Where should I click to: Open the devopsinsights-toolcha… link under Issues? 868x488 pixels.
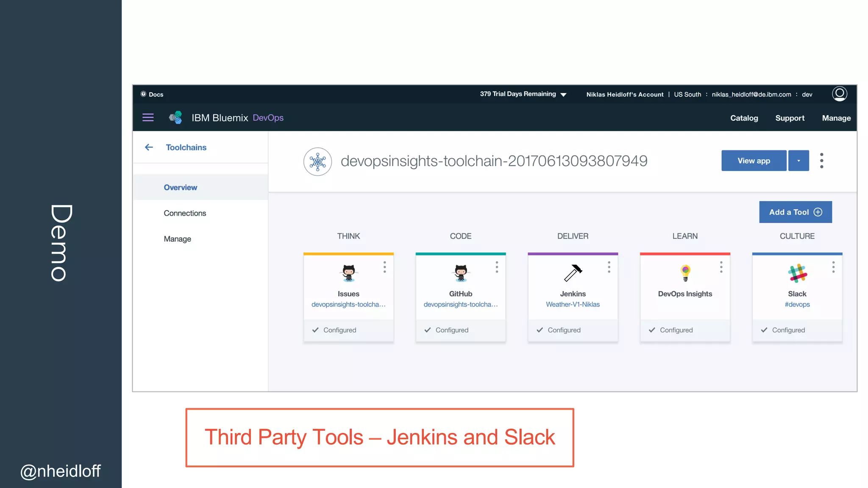(x=348, y=304)
